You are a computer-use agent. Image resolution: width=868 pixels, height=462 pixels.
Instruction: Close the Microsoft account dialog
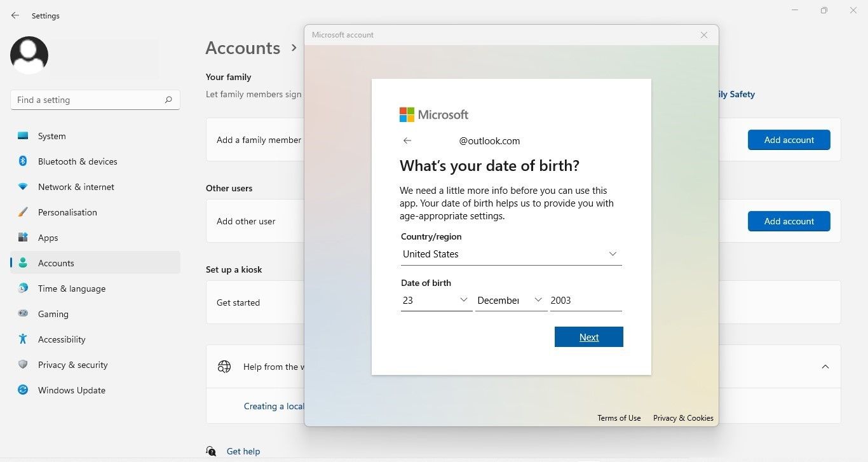[x=704, y=35]
